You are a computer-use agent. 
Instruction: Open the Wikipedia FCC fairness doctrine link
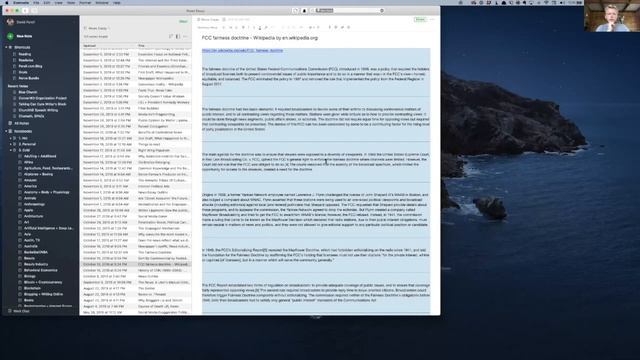(242, 50)
